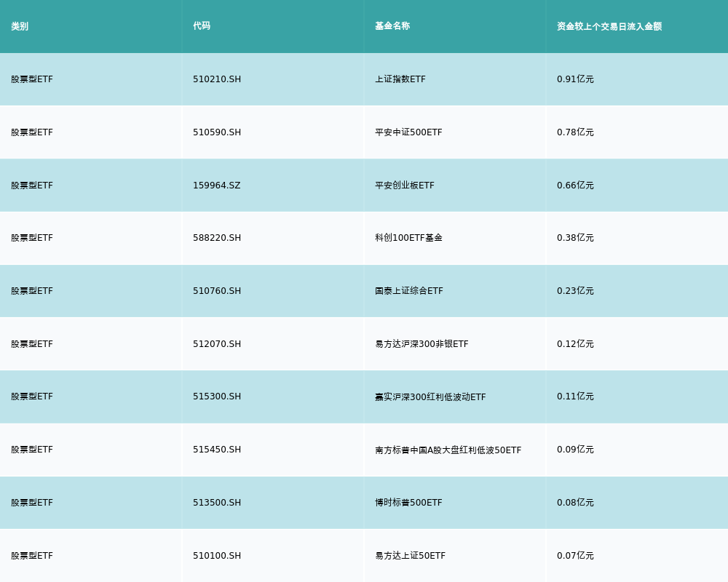This screenshot has height=582, width=728.
Task: Select fund name 嘉实沪深300红利低波动ETF
Action: pyautogui.click(x=430, y=396)
